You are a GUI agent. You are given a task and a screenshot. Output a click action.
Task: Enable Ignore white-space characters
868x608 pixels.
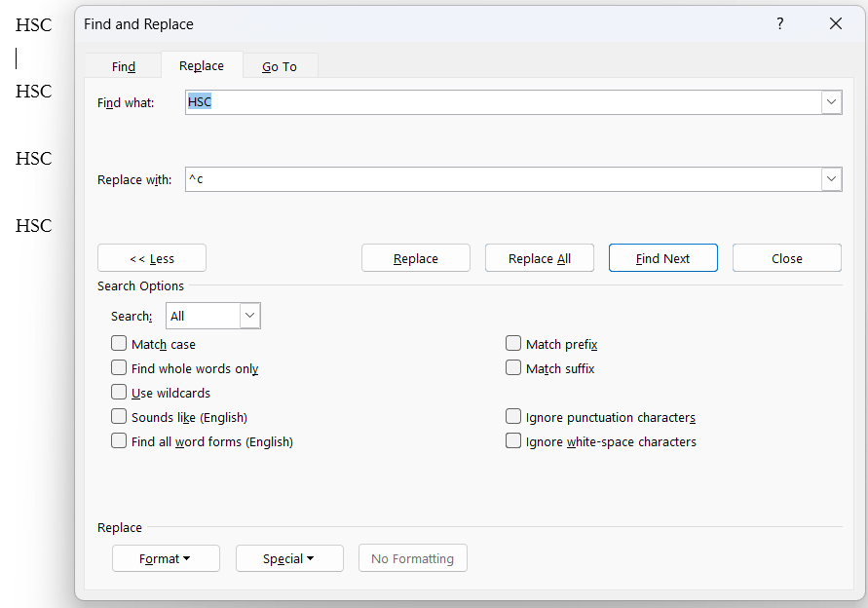(x=513, y=440)
